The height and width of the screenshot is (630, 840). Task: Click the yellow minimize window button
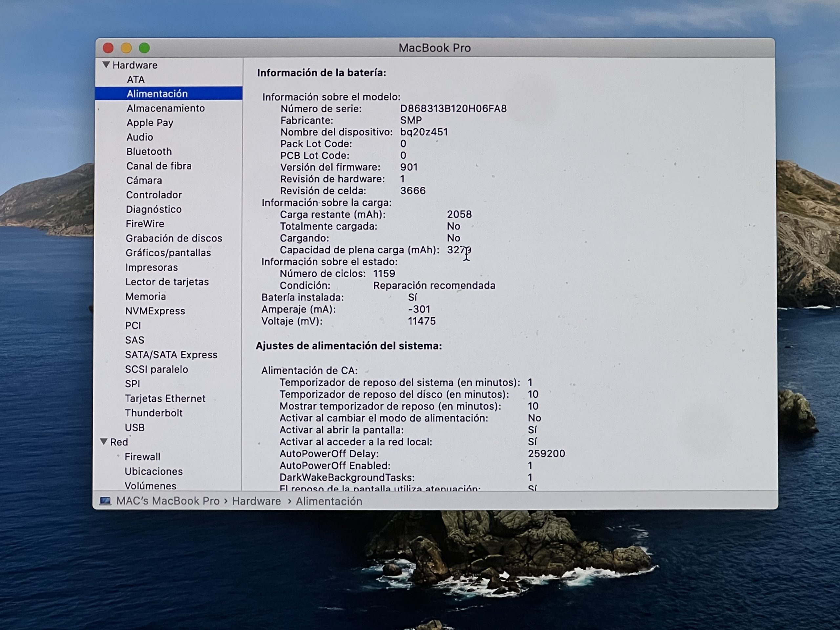(126, 48)
